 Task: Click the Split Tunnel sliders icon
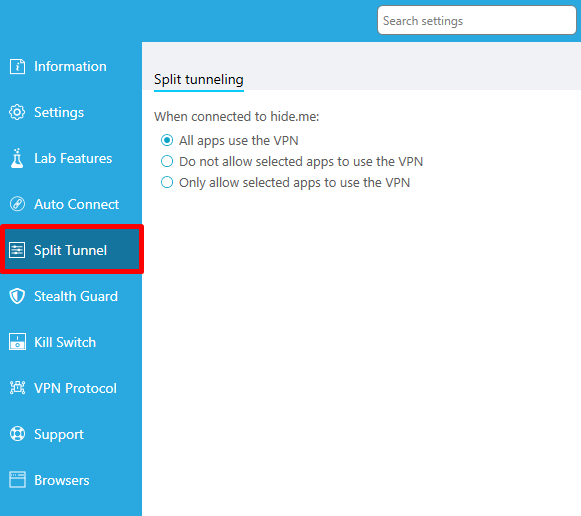tap(17, 250)
